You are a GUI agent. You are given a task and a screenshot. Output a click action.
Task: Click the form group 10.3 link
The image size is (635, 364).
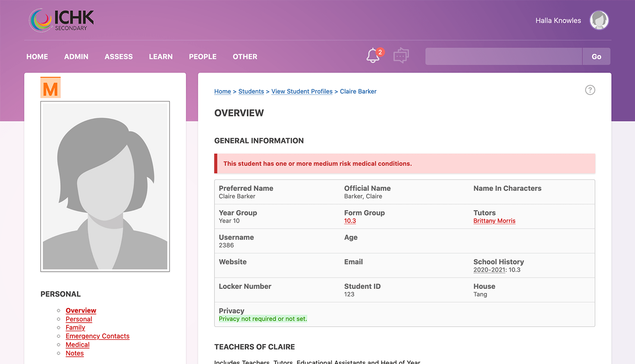pos(350,220)
